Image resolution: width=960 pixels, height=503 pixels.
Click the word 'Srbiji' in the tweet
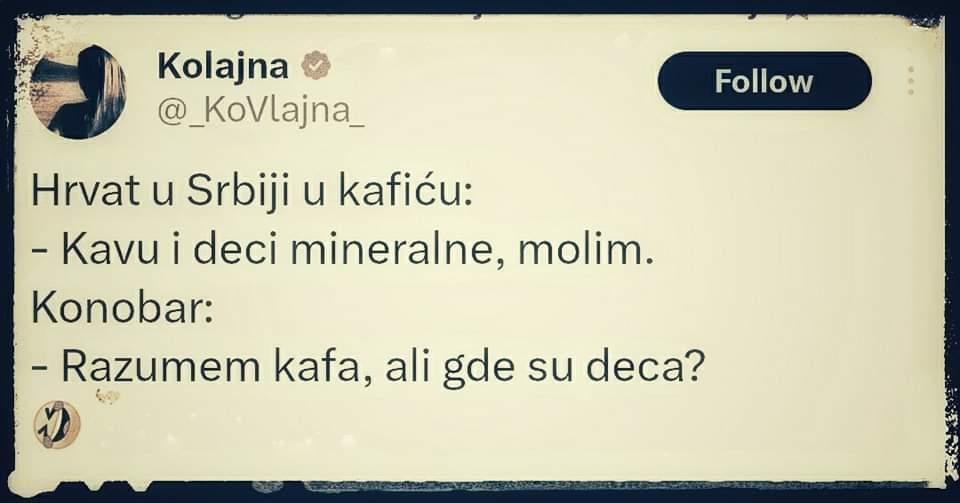238,192
